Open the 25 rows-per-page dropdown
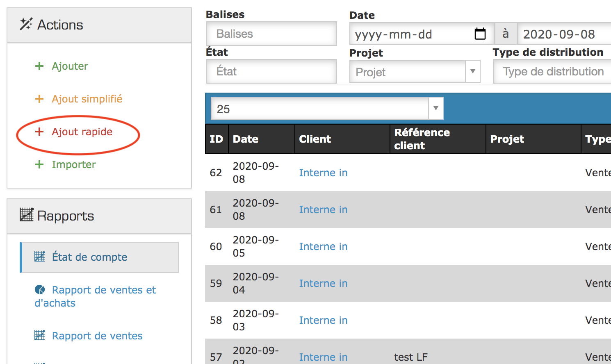The image size is (611, 364). click(x=435, y=108)
